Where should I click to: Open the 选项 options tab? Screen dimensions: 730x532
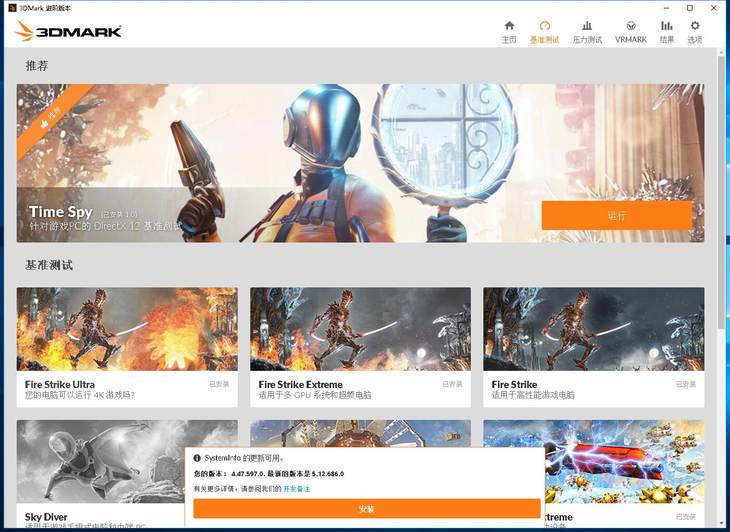pyautogui.click(x=695, y=32)
